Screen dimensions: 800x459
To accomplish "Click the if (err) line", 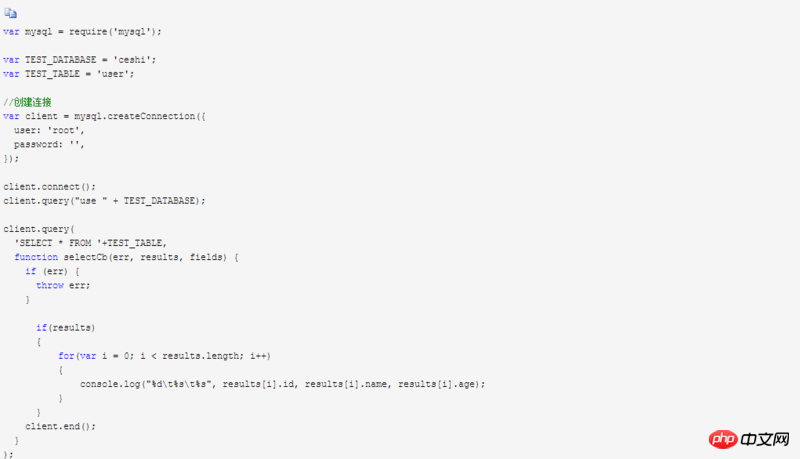I will (x=52, y=271).
